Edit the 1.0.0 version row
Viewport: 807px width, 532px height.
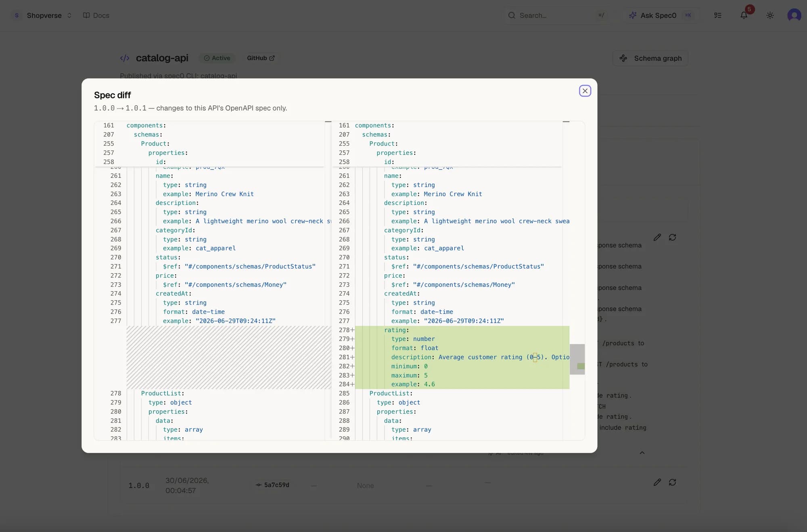[657, 482]
